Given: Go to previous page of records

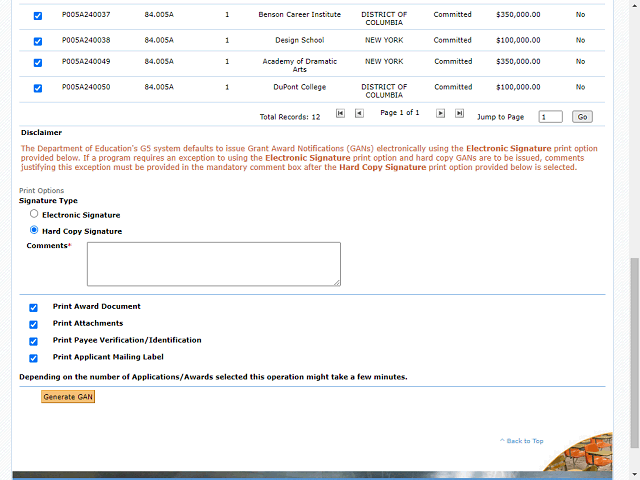Looking at the screenshot, I should click(359, 113).
